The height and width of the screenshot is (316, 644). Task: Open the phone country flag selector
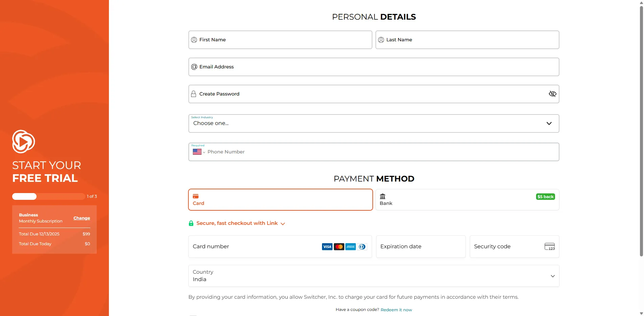pos(199,152)
